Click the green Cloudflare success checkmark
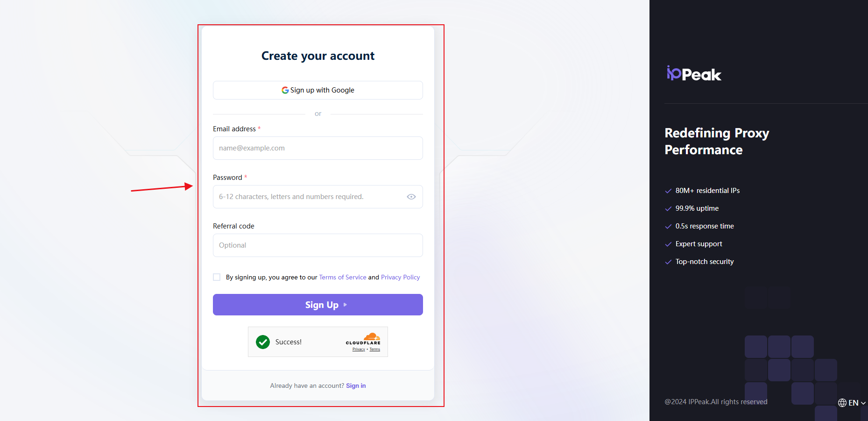This screenshot has width=868, height=421. pyautogui.click(x=263, y=342)
